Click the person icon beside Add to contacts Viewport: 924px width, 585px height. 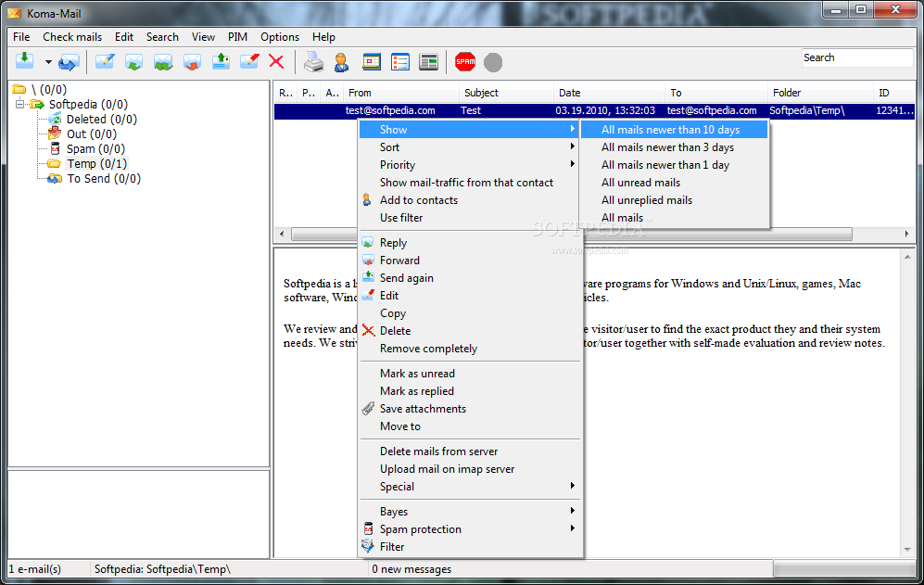coord(367,200)
